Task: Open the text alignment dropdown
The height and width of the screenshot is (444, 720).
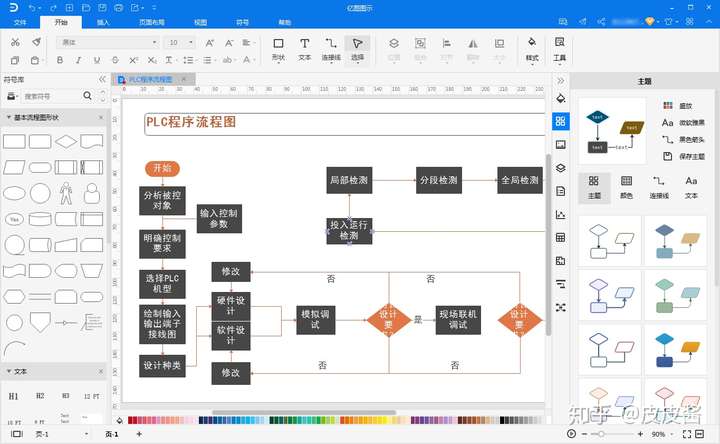Action: tap(247, 43)
